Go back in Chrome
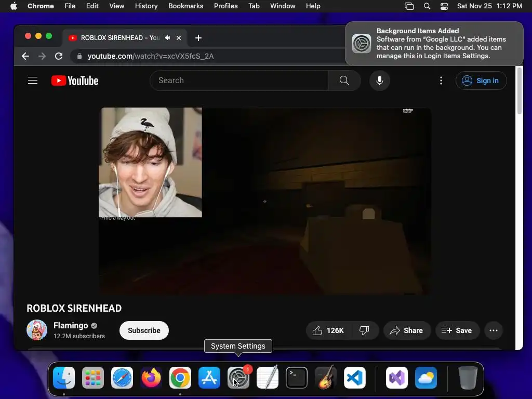This screenshot has height=399, width=532. click(x=25, y=56)
